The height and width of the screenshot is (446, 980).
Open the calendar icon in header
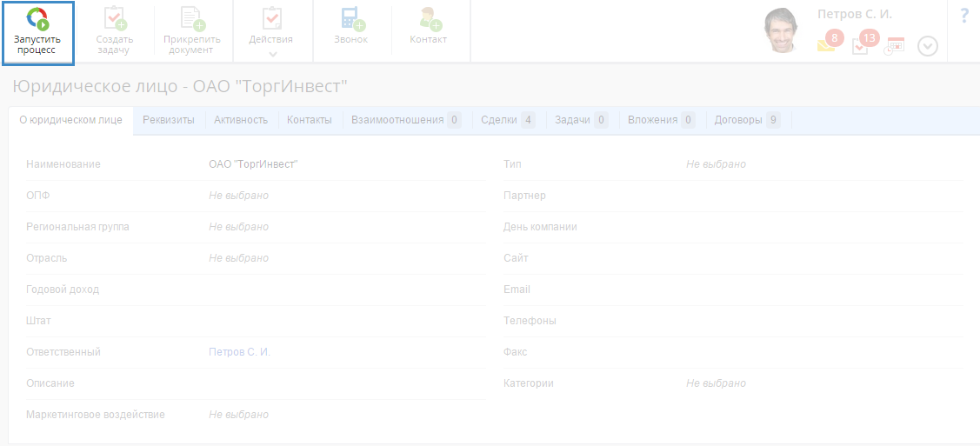[x=895, y=45]
